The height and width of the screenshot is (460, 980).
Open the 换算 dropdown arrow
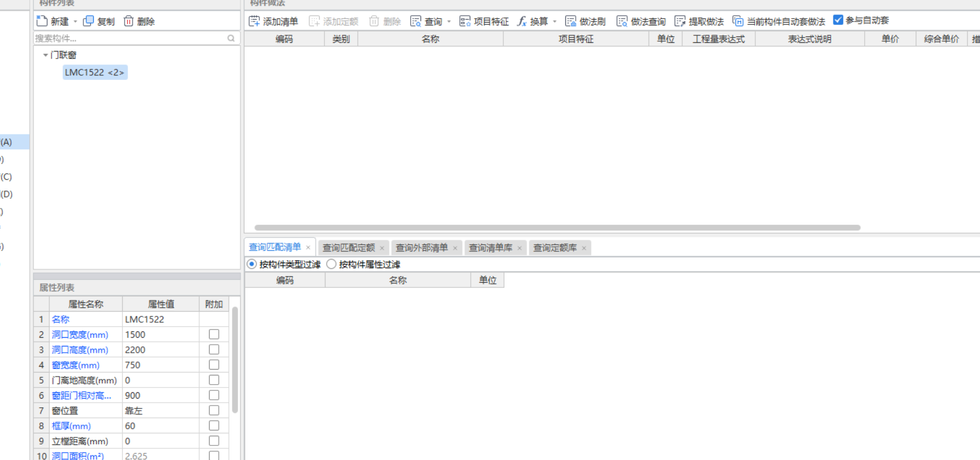point(555,22)
